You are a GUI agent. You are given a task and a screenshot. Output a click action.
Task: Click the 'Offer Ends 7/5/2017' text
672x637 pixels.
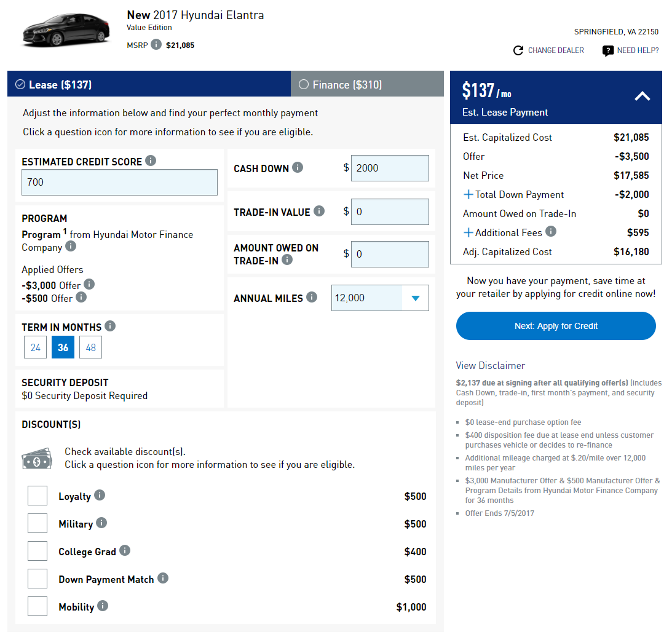click(500, 513)
